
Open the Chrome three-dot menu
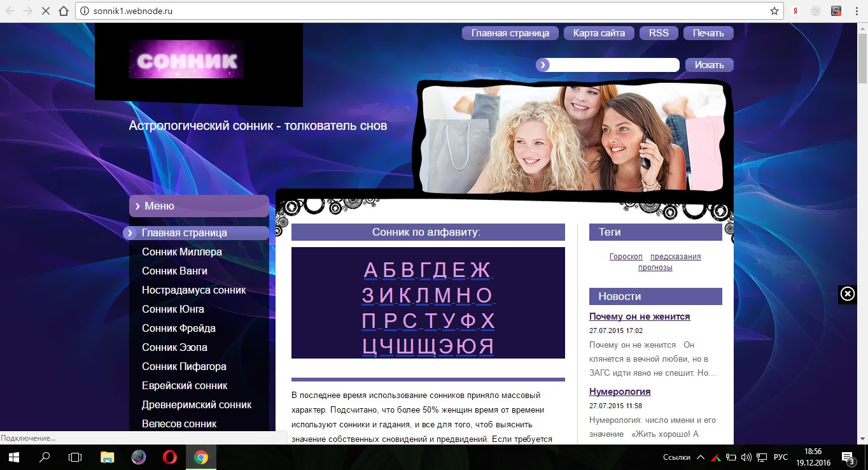click(855, 11)
